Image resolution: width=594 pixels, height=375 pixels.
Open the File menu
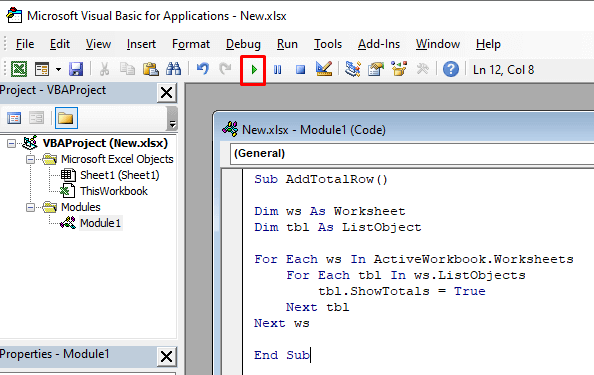25,44
